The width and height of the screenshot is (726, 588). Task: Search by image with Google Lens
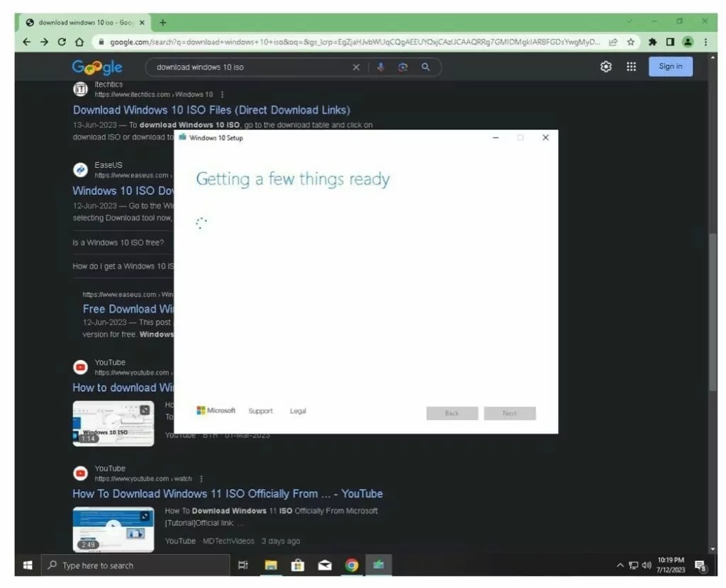tap(403, 67)
